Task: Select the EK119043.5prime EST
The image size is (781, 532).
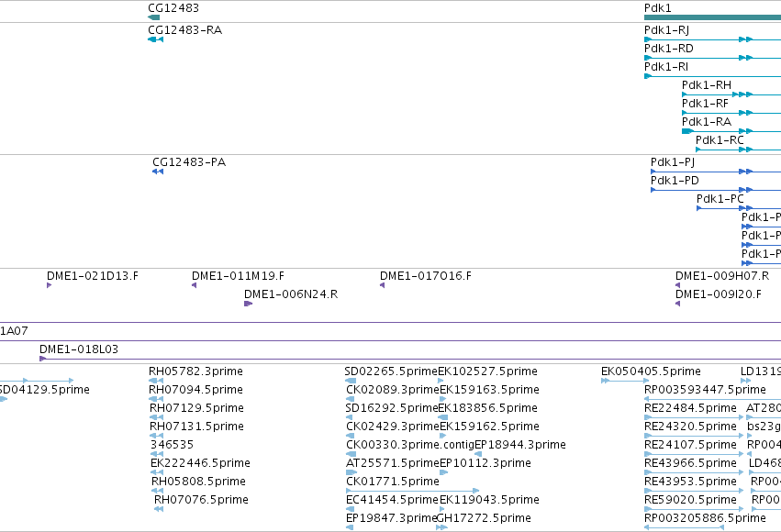Action: click(490, 500)
